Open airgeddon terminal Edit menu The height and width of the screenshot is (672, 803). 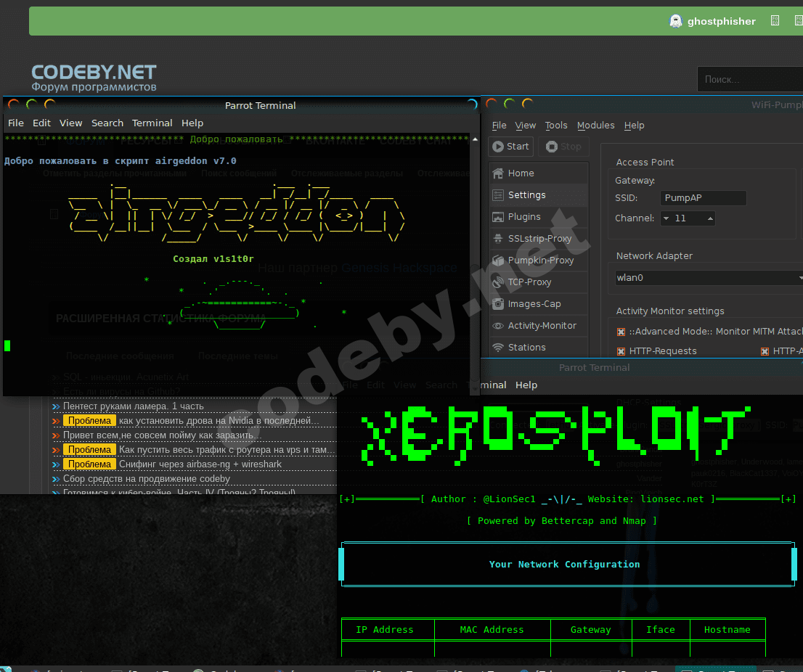tap(41, 123)
